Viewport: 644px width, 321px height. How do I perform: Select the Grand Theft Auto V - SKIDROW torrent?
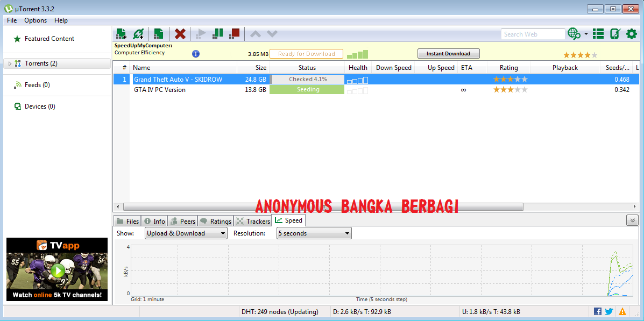(x=376, y=79)
